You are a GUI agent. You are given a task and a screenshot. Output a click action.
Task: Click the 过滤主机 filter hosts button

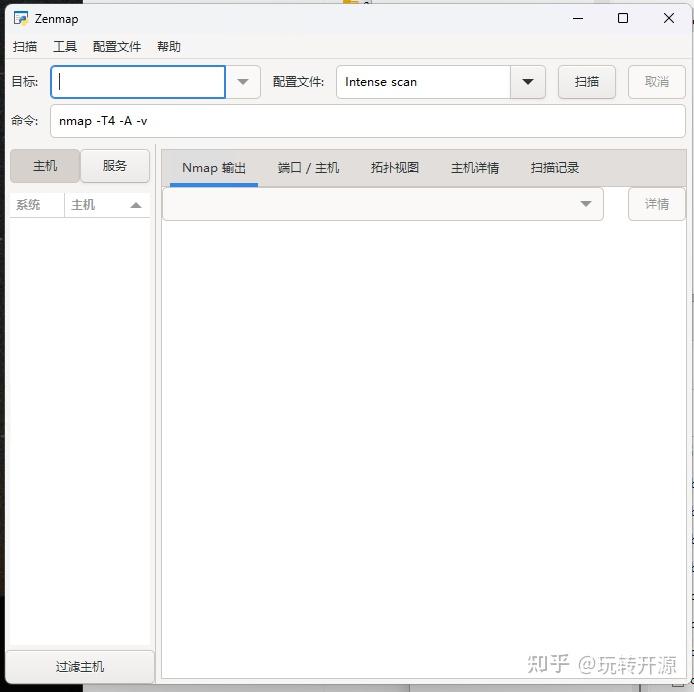point(80,666)
